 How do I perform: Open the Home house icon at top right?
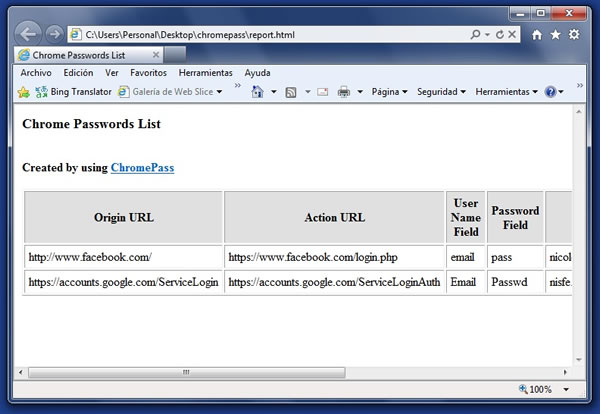(537, 35)
